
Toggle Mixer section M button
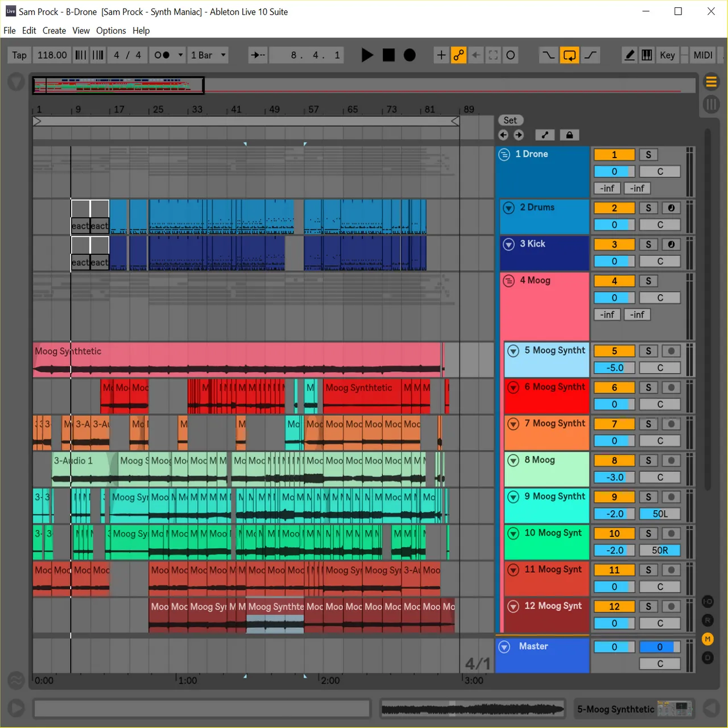click(708, 639)
